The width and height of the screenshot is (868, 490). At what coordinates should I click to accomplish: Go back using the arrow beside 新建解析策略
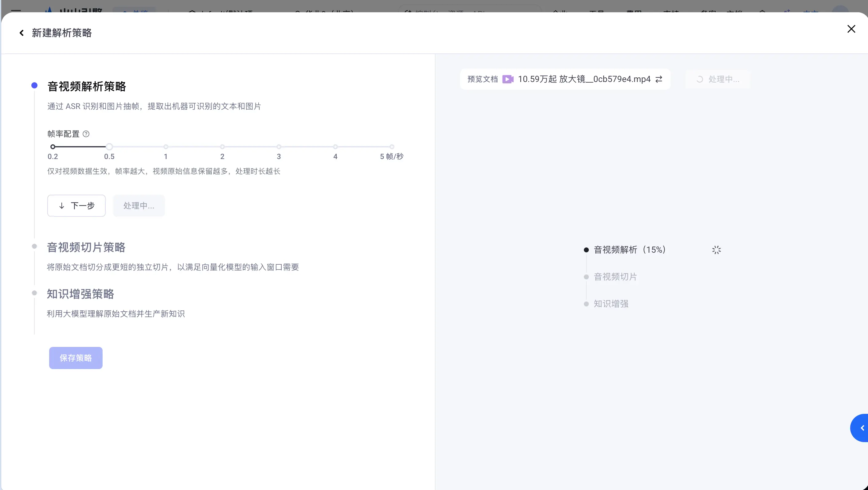click(22, 33)
